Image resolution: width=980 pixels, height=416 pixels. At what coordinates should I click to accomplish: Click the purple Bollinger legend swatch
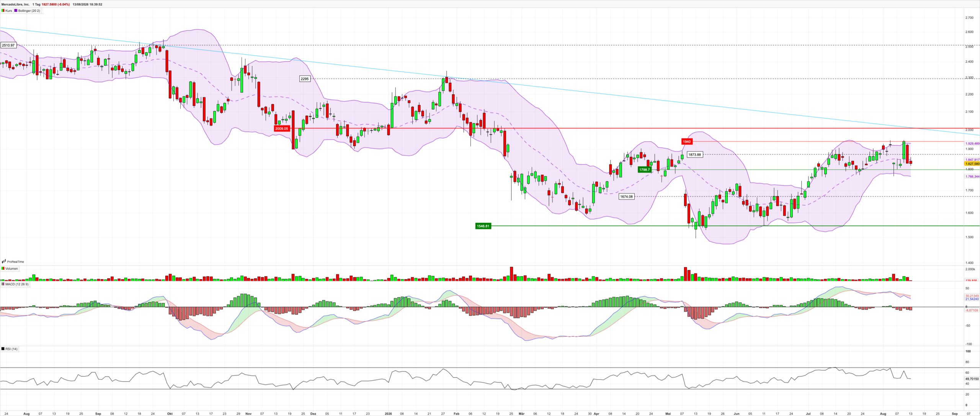pos(16,11)
